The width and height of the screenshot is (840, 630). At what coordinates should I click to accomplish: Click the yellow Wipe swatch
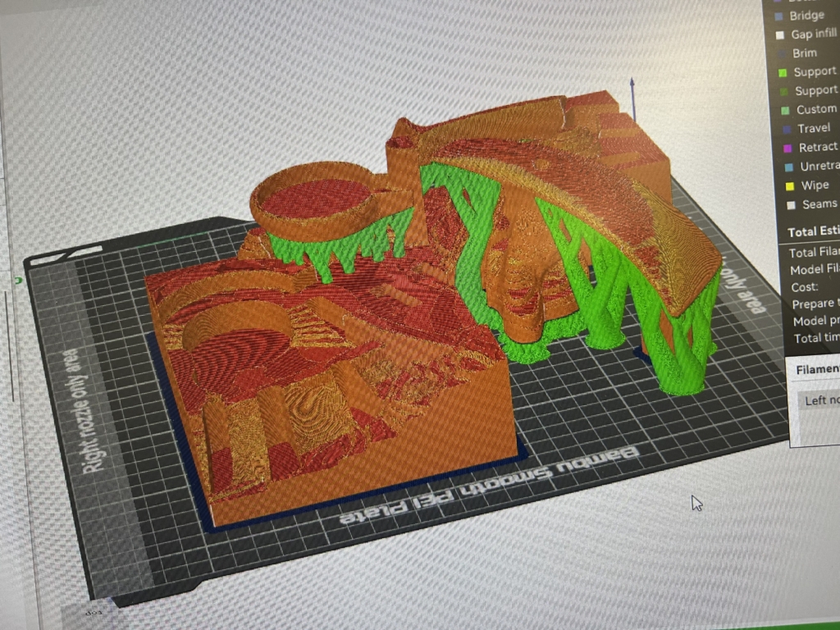point(790,186)
